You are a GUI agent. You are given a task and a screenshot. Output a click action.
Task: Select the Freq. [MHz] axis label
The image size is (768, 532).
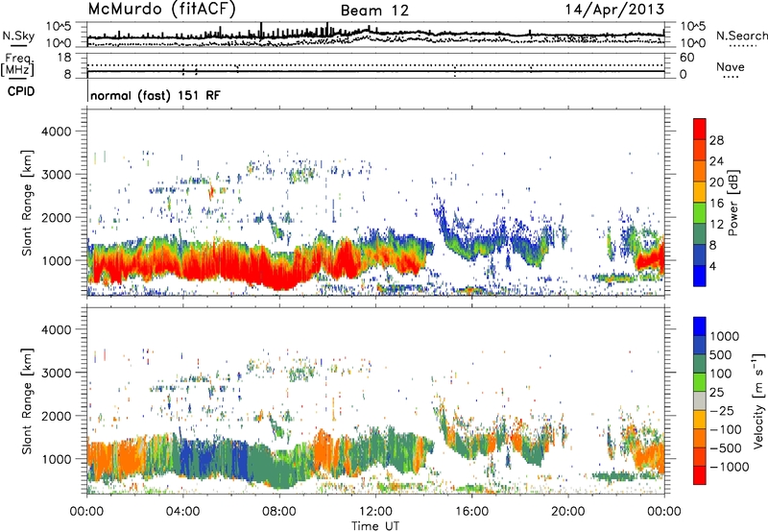coord(18,64)
